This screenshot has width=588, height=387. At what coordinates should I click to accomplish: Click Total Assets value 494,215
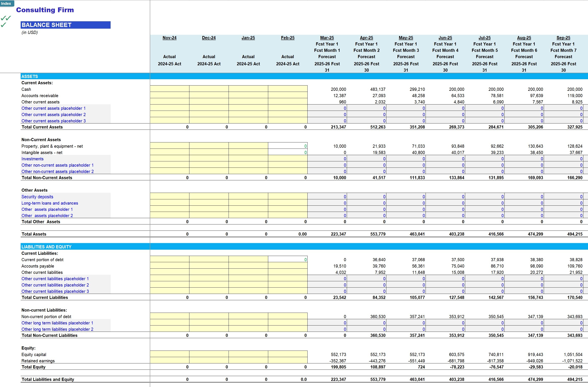pyautogui.click(x=575, y=234)
